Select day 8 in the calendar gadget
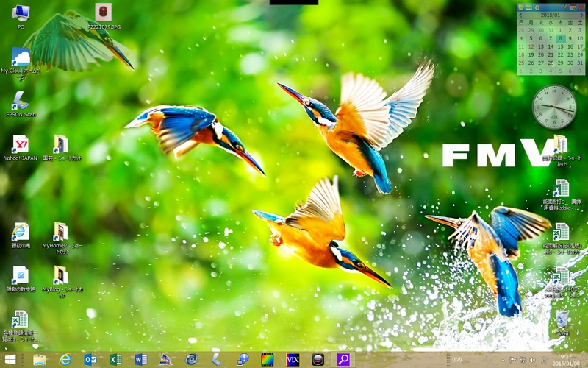This screenshot has width=588, height=368. (x=561, y=38)
